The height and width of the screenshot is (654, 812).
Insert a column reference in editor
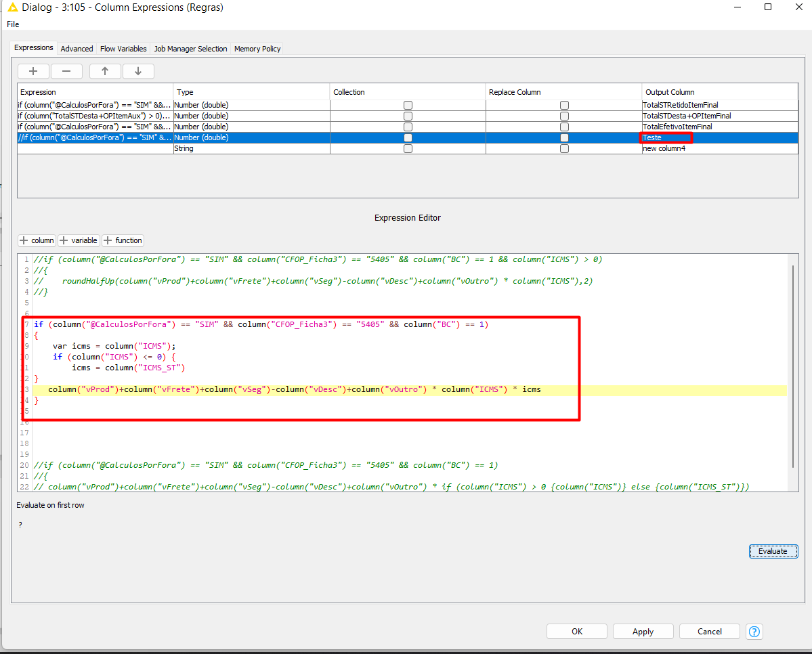coord(37,240)
